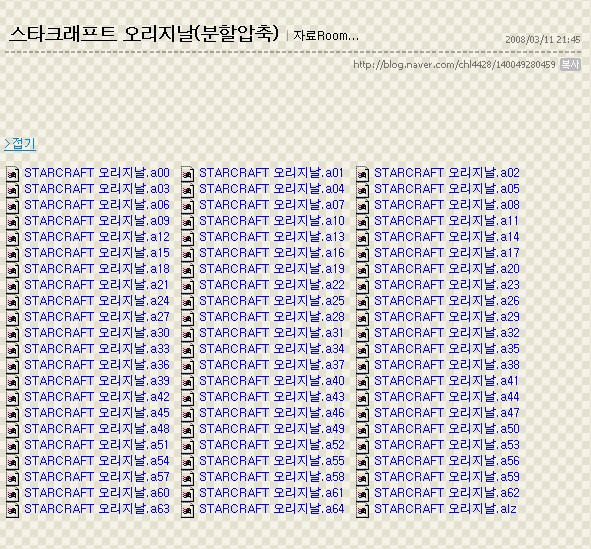Click file icon beside STARCRAFT 오리지날.a10
This screenshot has width=591, height=549.
188,222
